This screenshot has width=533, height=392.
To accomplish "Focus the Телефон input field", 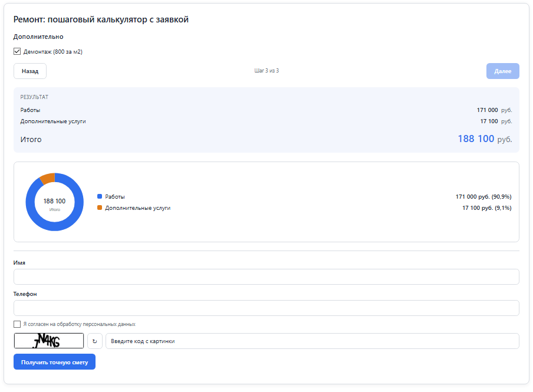I will (266, 308).
